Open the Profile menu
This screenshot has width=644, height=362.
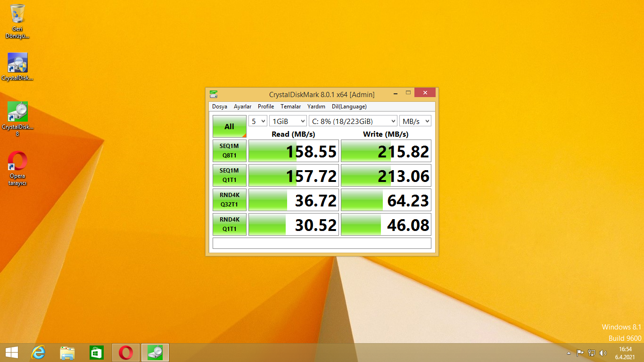point(266,107)
